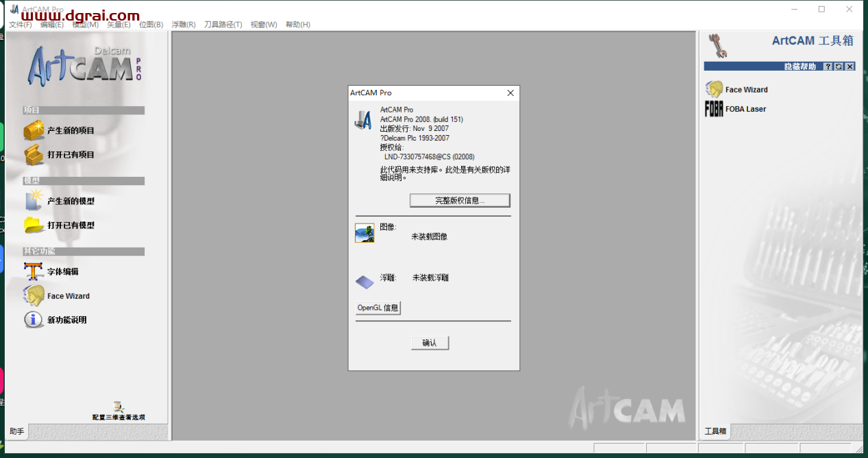Screen dimensions: 868x458
Task: Select the 助手 tab at the bottom left
Action: (17, 431)
